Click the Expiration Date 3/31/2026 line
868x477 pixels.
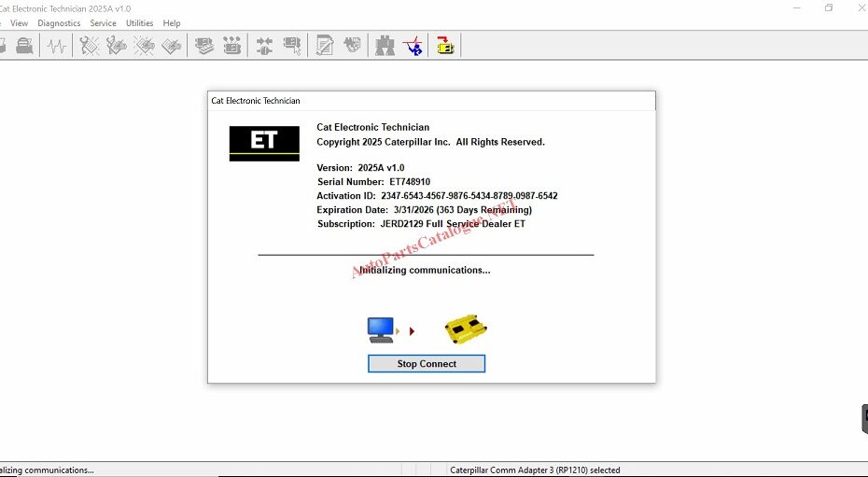424,210
